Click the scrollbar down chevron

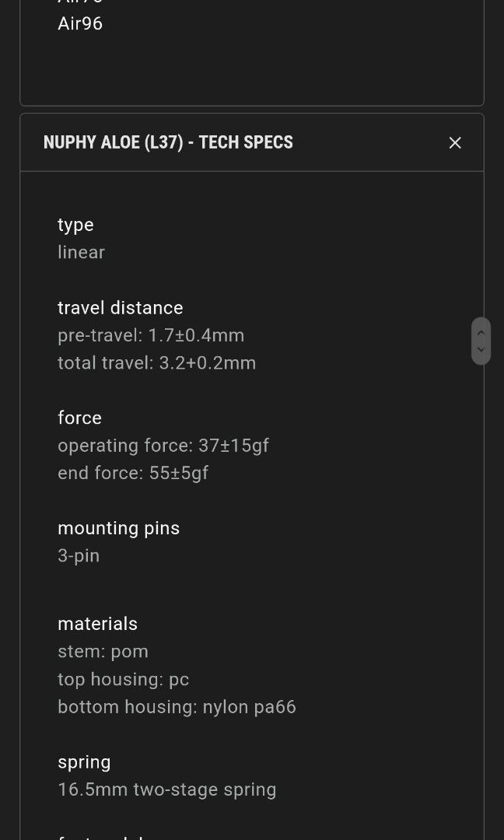(481, 350)
